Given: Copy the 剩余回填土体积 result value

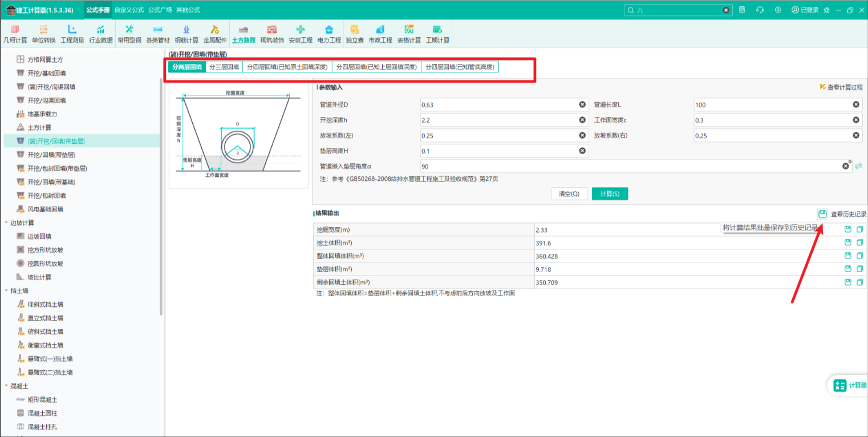Looking at the screenshot, I should 859,282.
